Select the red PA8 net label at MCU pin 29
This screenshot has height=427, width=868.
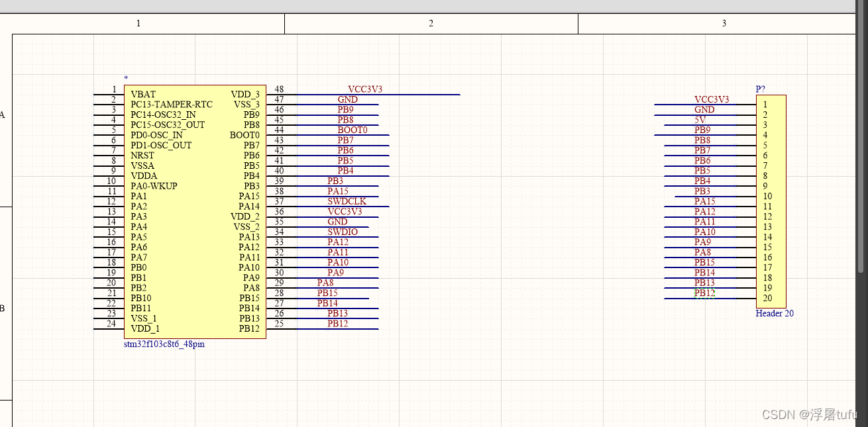[325, 283]
